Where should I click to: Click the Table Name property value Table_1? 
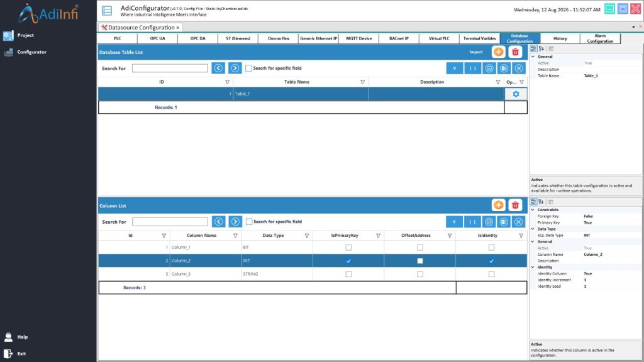tap(591, 76)
